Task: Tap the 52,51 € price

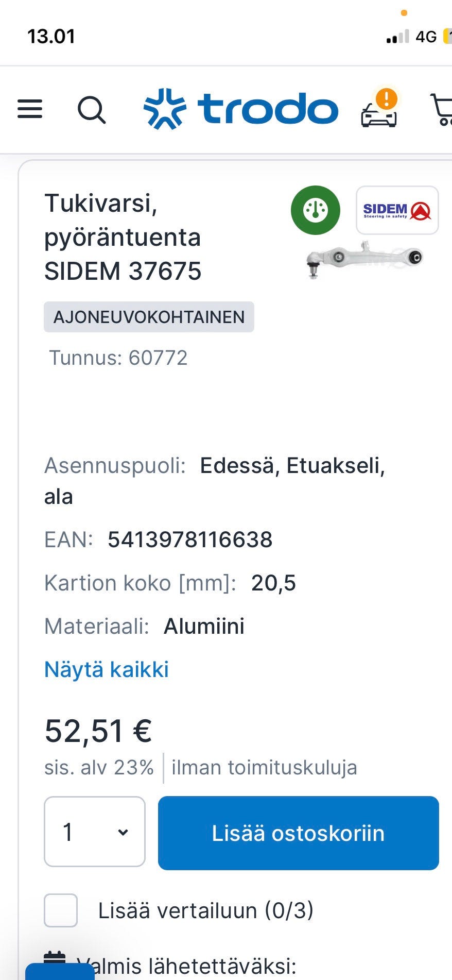Action: pos(98,731)
